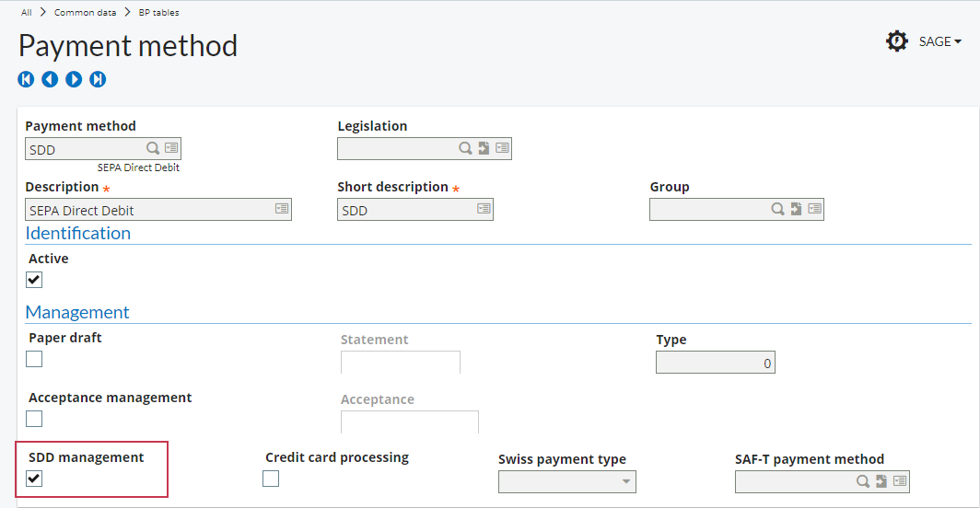The height and width of the screenshot is (508, 980).
Task: Jump to the last record
Action: point(98,79)
